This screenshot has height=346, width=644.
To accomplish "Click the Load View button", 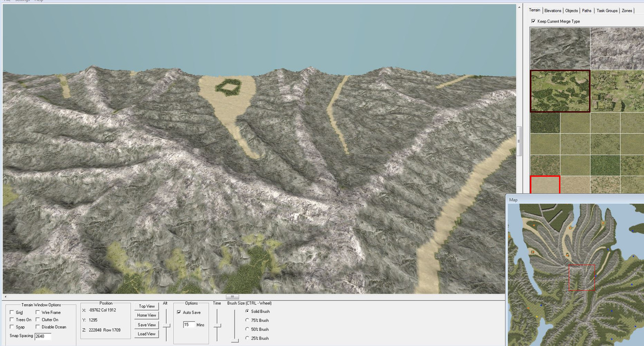I will pos(146,334).
